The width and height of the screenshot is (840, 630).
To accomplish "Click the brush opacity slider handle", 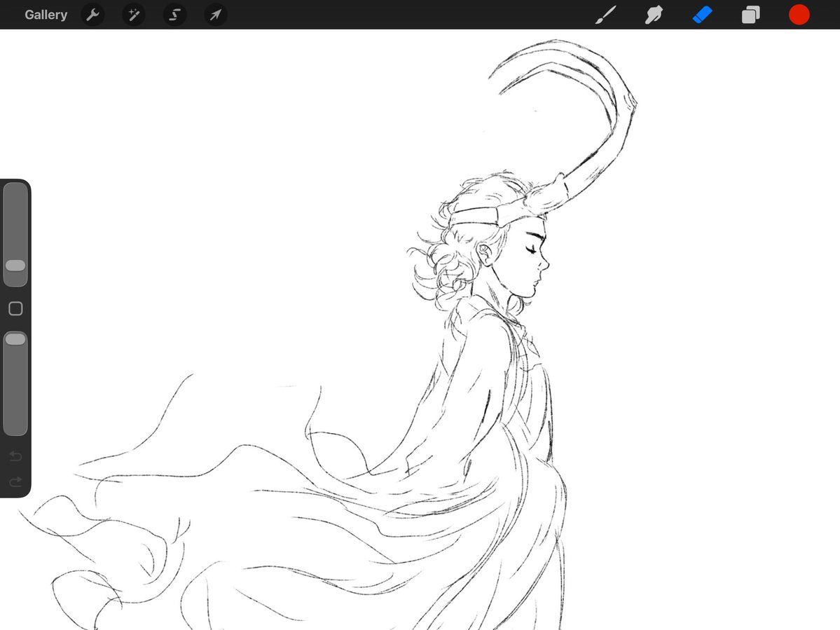I will click(x=15, y=339).
